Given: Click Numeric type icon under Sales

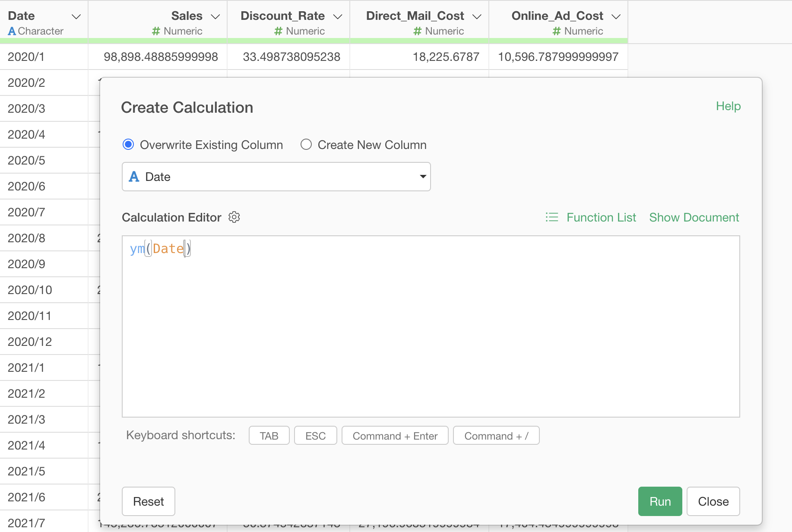Looking at the screenshot, I should tap(156, 31).
